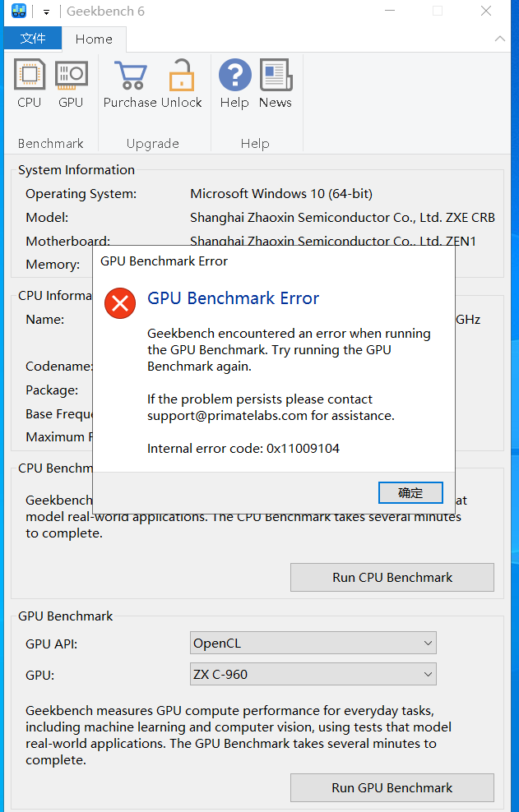Click the Unlock padlock icon
This screenshot has height=812, width=519.
tap(181, 76)
